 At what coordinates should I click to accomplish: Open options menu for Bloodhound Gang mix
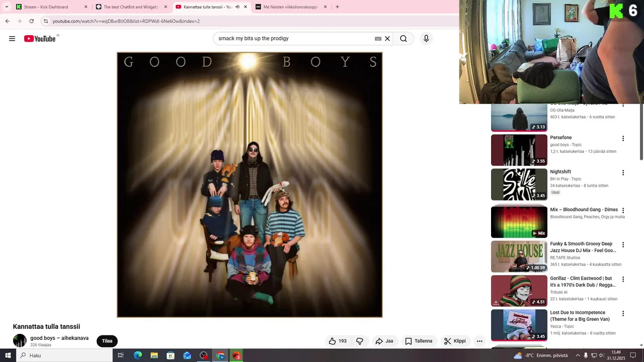(623, 211)
